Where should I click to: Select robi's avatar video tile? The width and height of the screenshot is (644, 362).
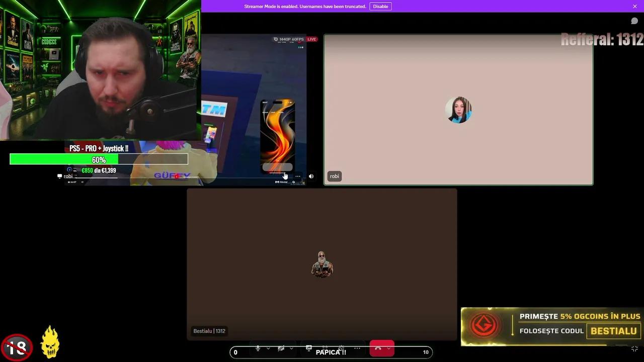point(458,110)
